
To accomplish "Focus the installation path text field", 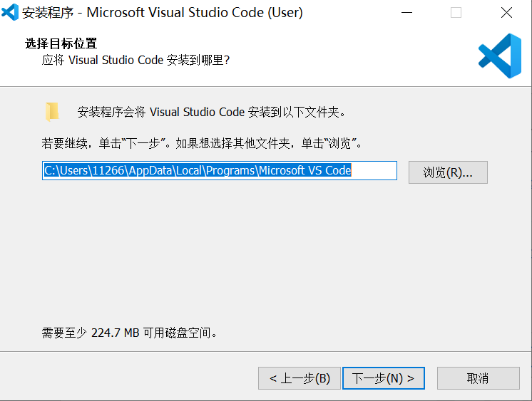I will [x=219, y=171].
